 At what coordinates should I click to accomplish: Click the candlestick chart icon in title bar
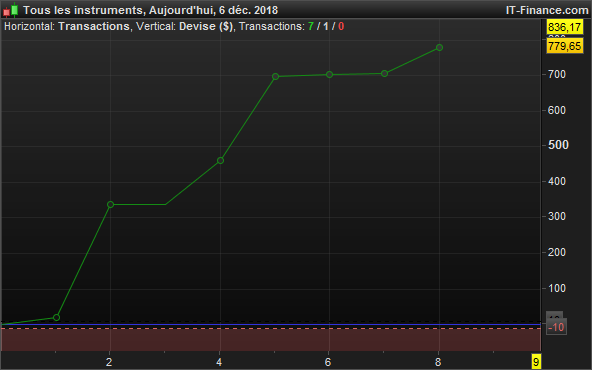[x=10, y=10]
